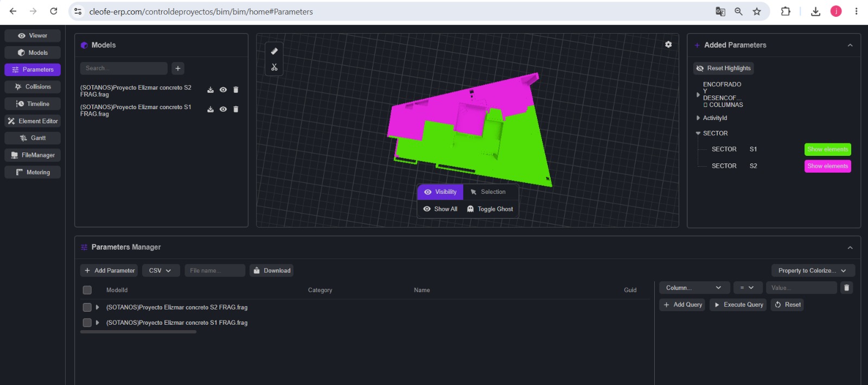Open Metering in the sidebar
The image size is (868, 385).
coord(33,172)
